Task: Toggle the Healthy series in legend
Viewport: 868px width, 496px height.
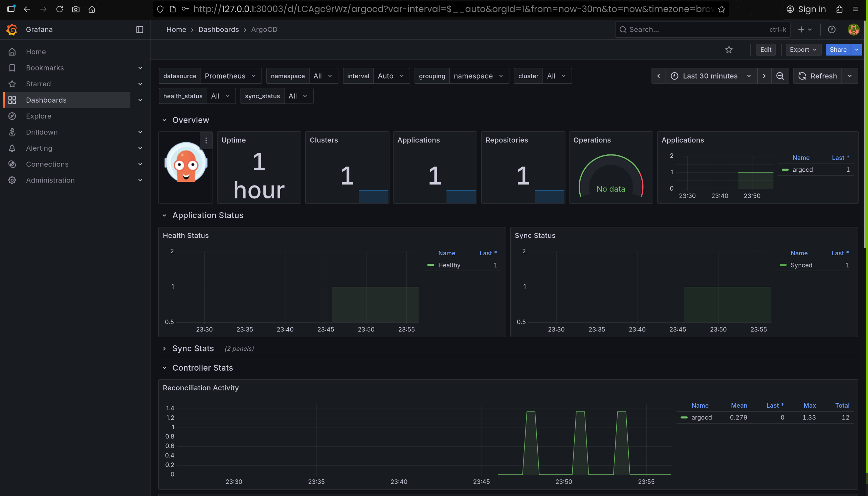Action: pos(449,265)
